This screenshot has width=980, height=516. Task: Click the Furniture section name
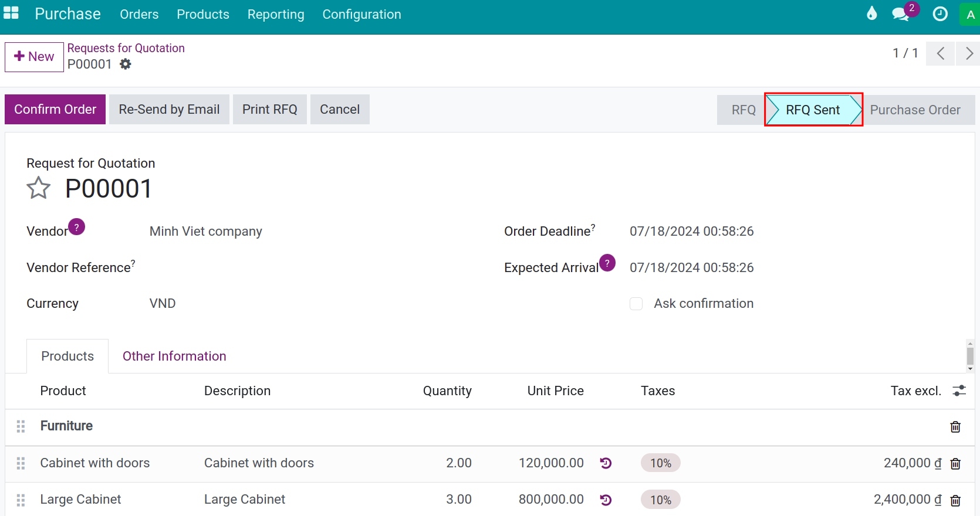(66, 426)
